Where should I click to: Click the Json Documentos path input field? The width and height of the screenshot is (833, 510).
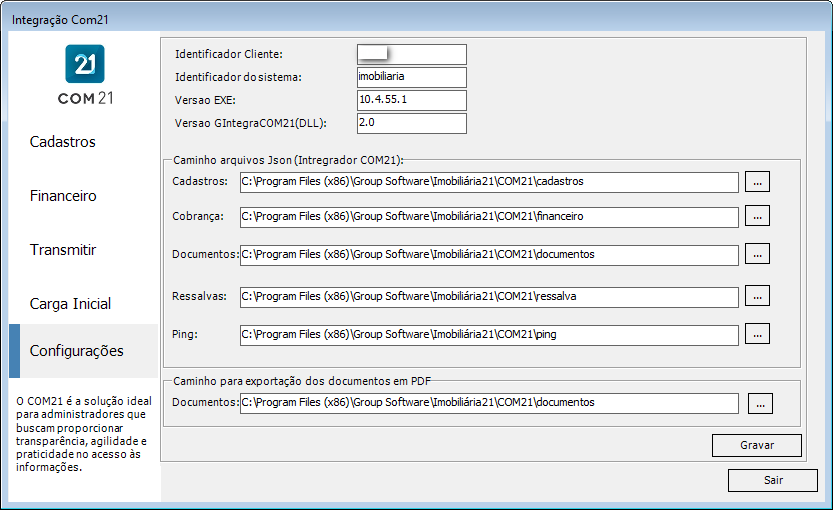coord(489,255)
